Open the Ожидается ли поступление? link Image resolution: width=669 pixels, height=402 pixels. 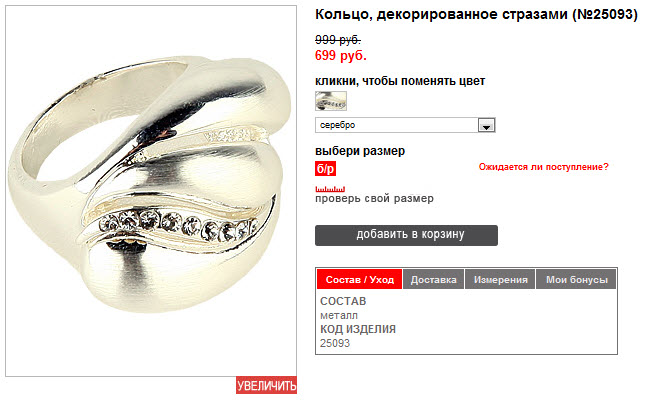[543, 167]
